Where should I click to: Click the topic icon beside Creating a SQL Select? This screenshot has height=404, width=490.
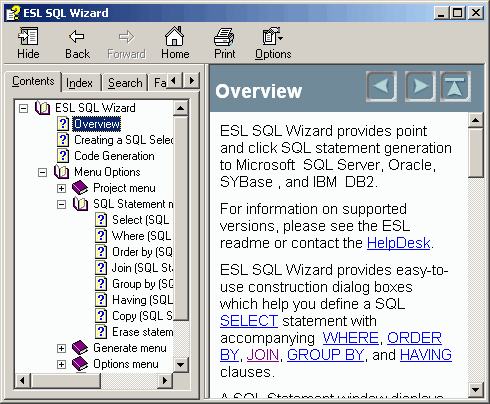click(63, 140)
